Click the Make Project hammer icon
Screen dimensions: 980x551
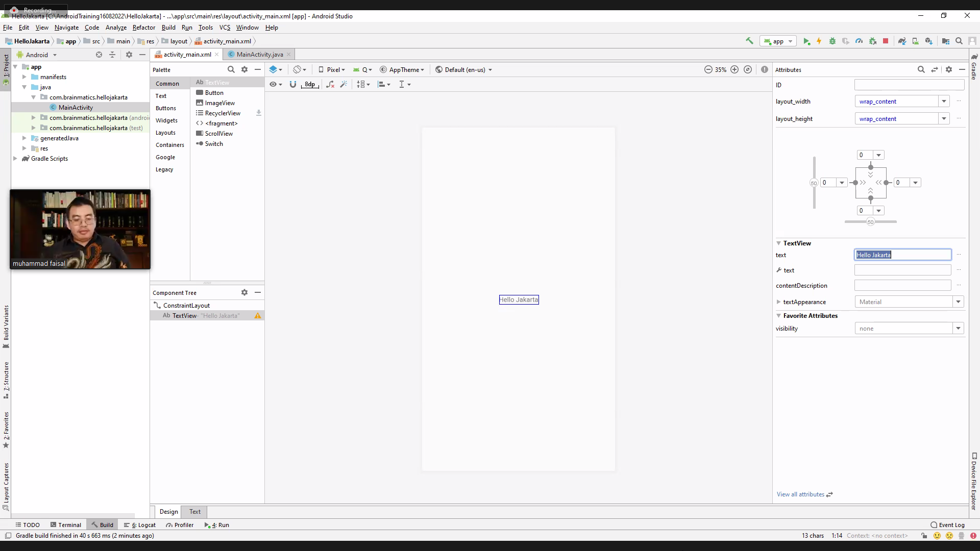(x=749, y=41)
